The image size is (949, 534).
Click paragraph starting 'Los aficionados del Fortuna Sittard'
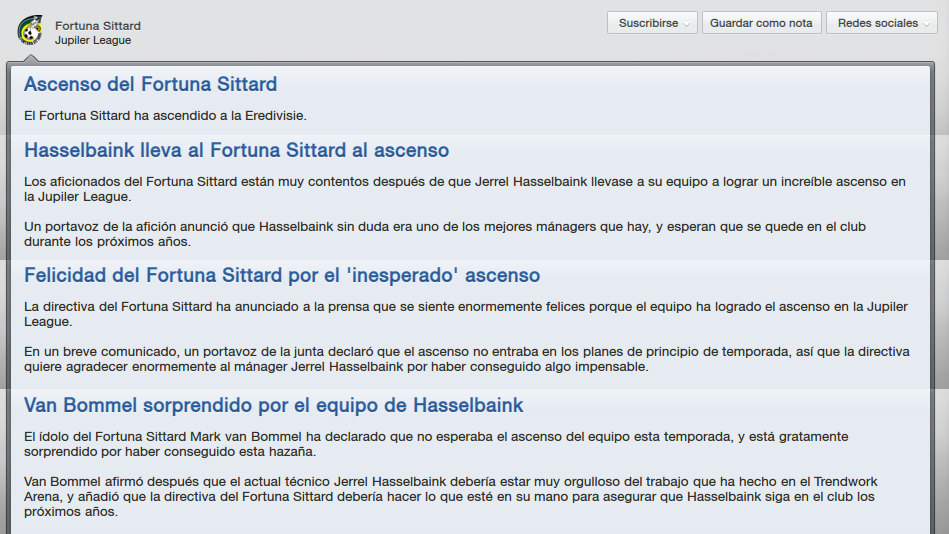465,189
